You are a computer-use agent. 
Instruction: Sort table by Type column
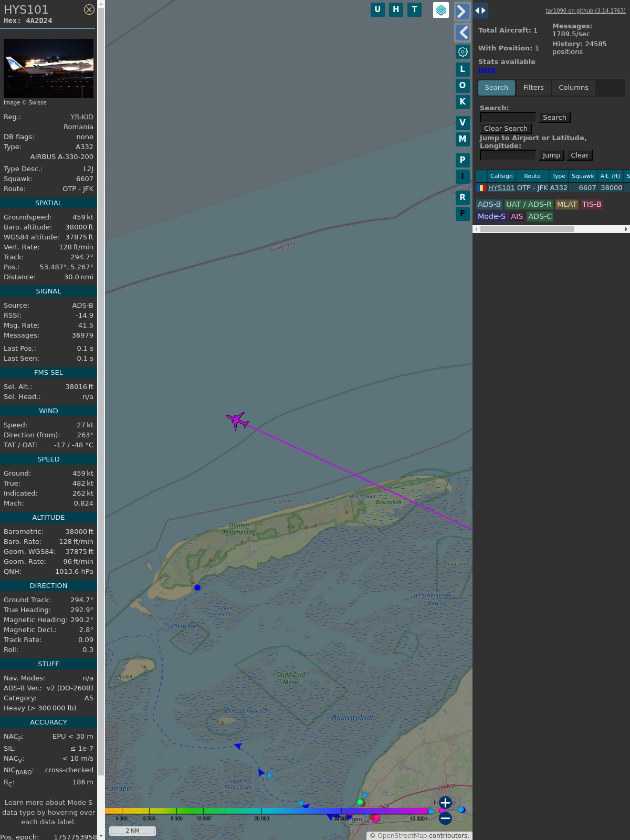point(559,176)
